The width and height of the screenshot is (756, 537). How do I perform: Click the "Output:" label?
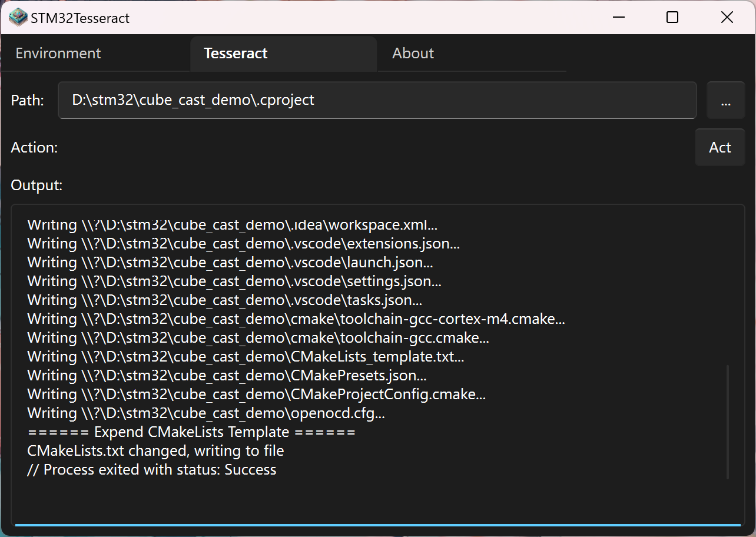37,185
